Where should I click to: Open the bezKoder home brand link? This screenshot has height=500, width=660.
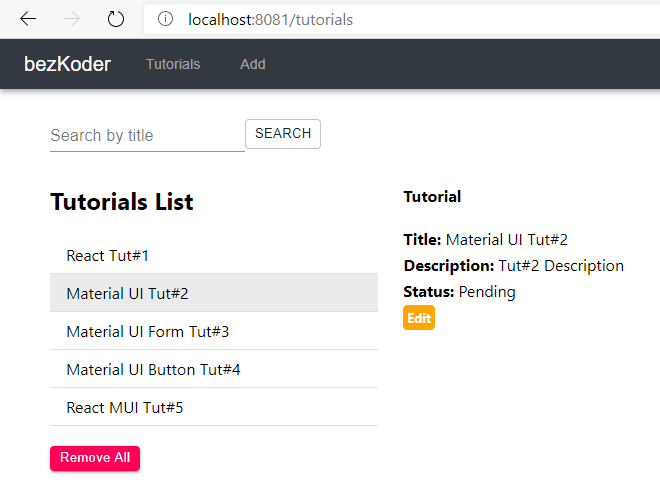point(67,64)
